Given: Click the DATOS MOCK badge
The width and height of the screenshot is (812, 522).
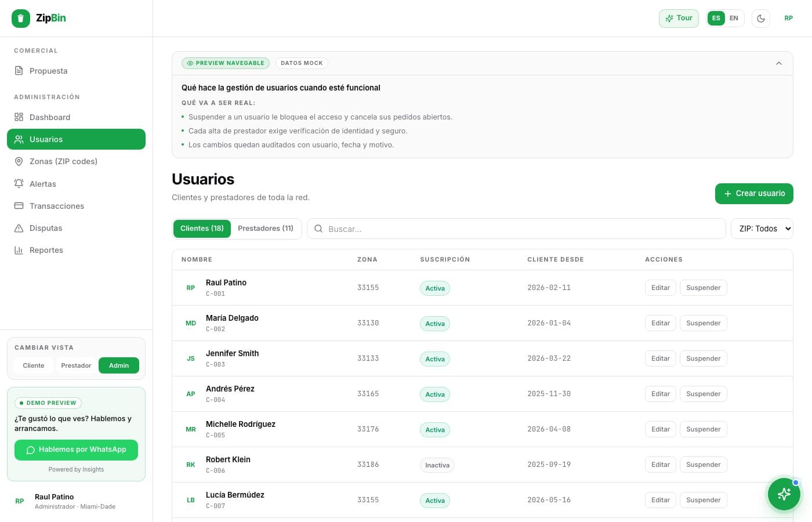Looking at the screenshot, I should pyautogui.click(x=302, y=63).
